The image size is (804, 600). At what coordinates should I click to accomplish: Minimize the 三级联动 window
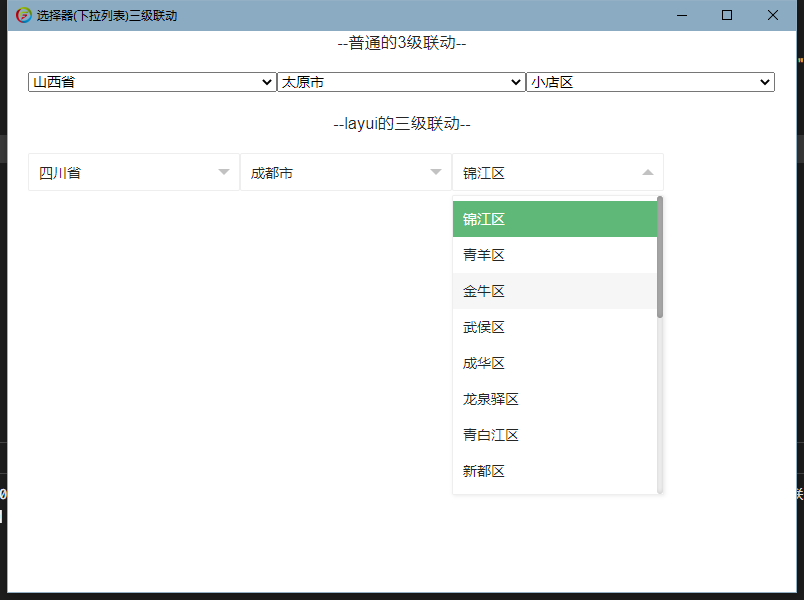[x=681, y=15]
